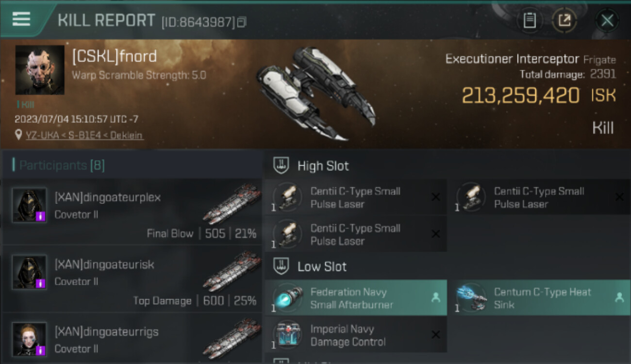
Task: Open dingoateurplex's info badge
Action: tap(41, 217)
